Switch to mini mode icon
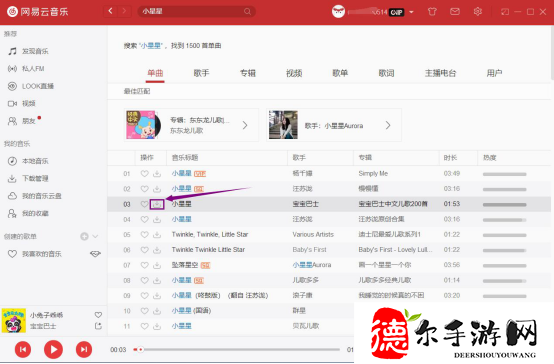This screenshot has height=364, width=554. point(505,12)
